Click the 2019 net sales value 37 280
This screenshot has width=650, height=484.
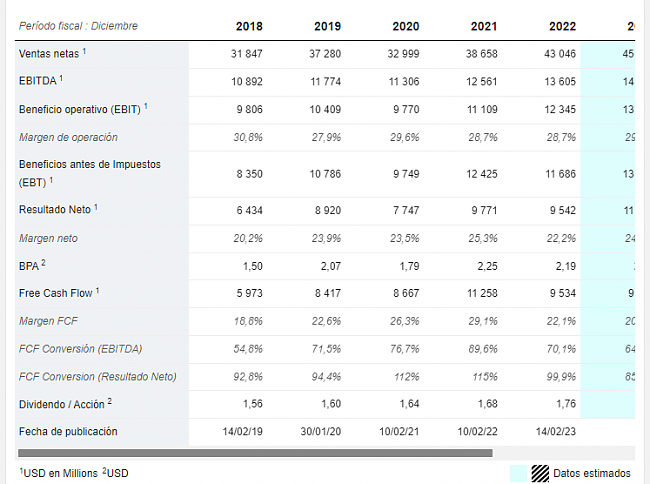pos(325,54)
